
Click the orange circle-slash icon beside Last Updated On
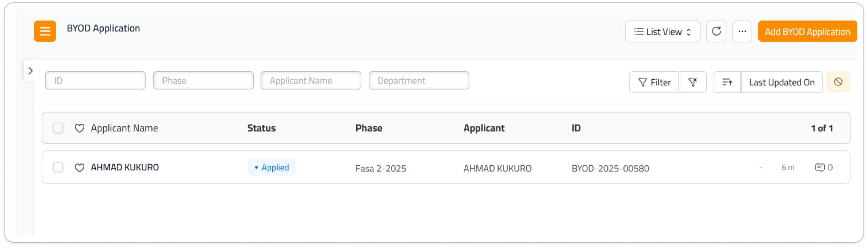pyautogui.click(x=838, y=82)
